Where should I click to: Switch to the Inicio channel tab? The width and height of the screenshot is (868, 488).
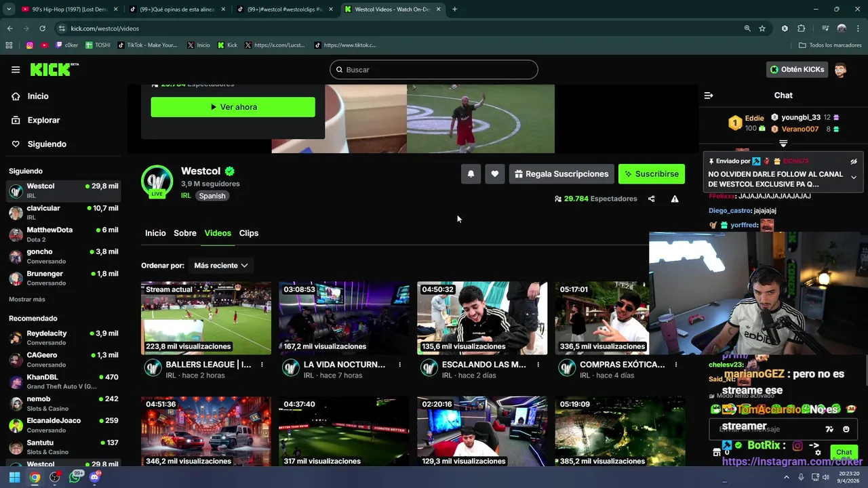pyautogui.click(x=155, y=233)
